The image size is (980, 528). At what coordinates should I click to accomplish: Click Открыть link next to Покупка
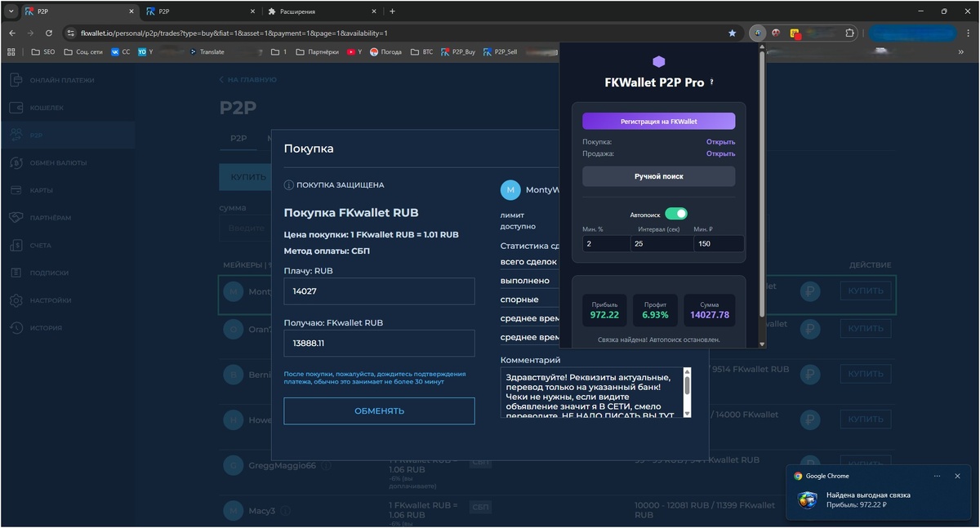720,142
